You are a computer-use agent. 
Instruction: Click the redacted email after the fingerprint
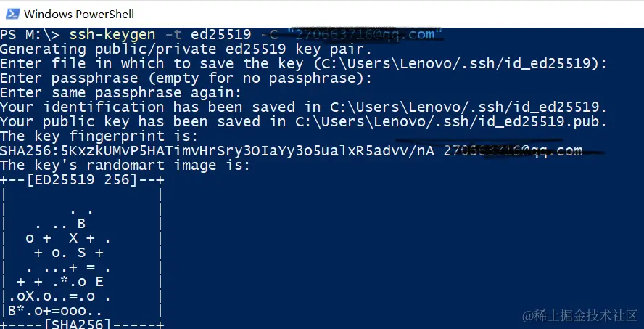pos(513,151)
